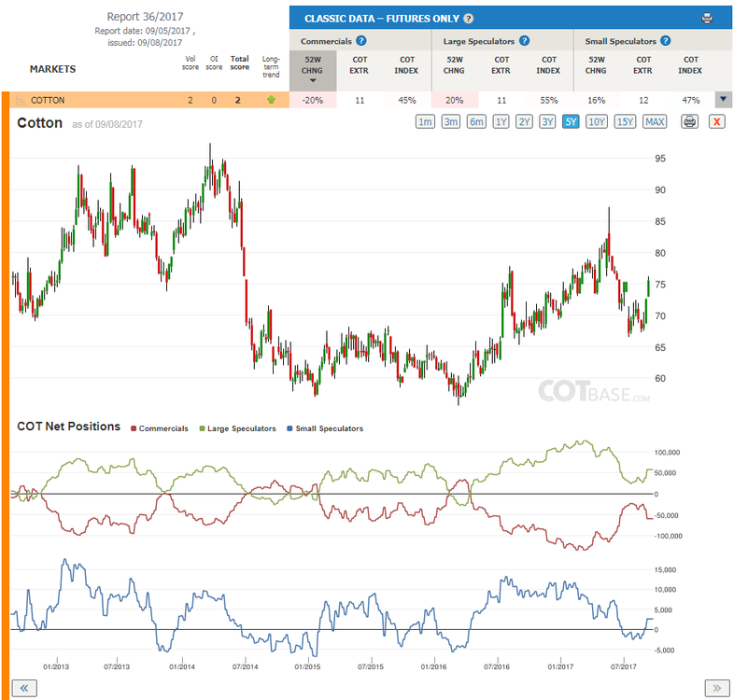Image resolution: width=734 pixels, height=700 pixels.
Task: Click the printer icon in Classic Data header
Action: 707,19
